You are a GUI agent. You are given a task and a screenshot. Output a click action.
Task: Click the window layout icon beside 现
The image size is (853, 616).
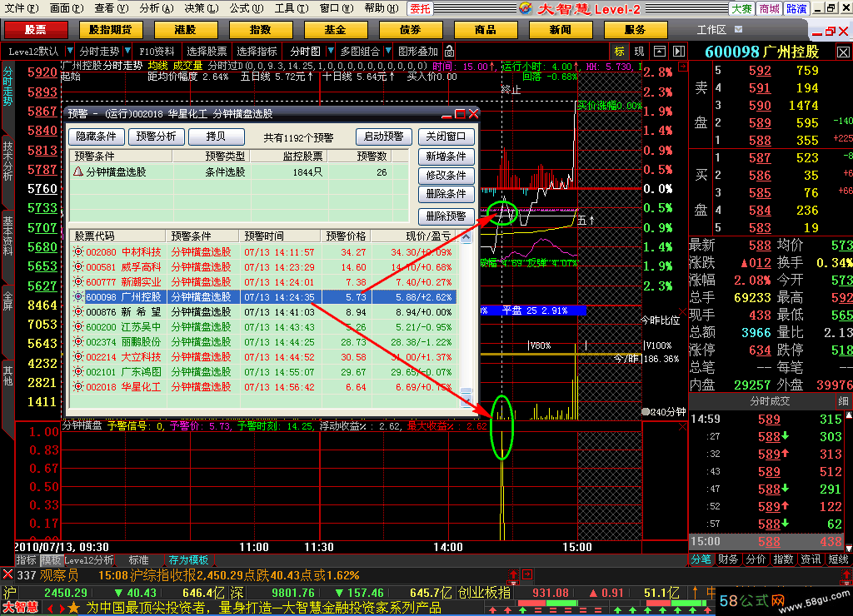tap(660, 51)
